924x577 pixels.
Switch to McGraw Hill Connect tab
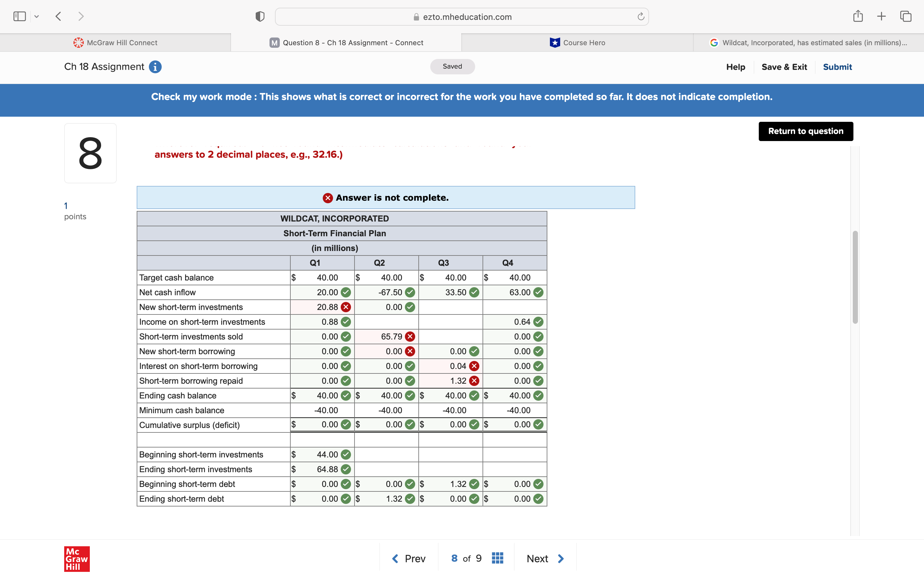point(115,43)
